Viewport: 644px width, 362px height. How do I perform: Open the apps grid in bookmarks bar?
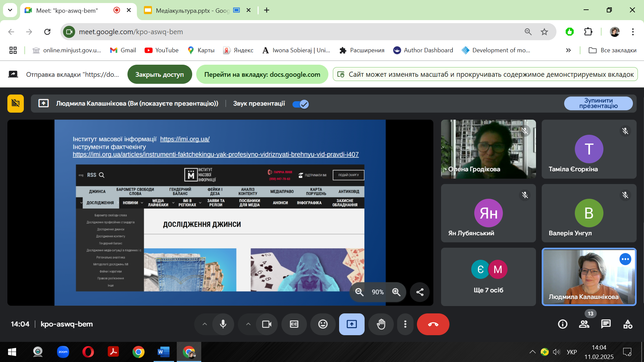point(13,50)
